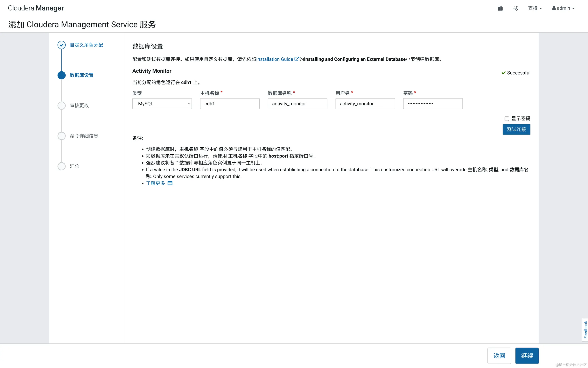Viewport: 588px width, 368px height.
Task: Go to the 自定义角色分配 step
Action: point(86,45)
